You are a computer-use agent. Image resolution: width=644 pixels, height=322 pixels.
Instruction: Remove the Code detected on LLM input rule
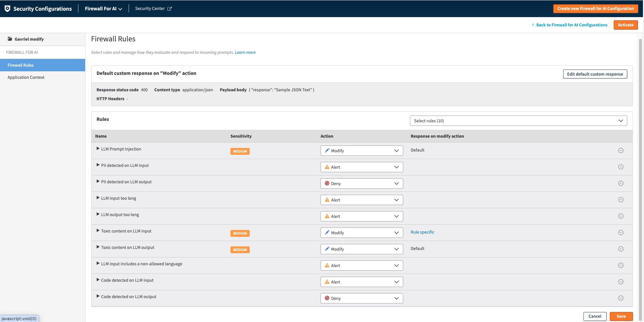tap(620, 282)
